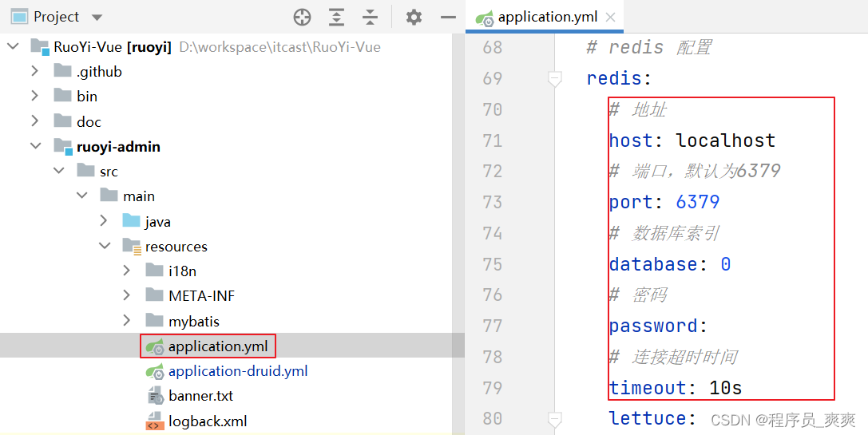The height and width of the screenshot is (435, 868).
Task: Click the 'lettuce:' key on line 80
Action: point(652,418)
